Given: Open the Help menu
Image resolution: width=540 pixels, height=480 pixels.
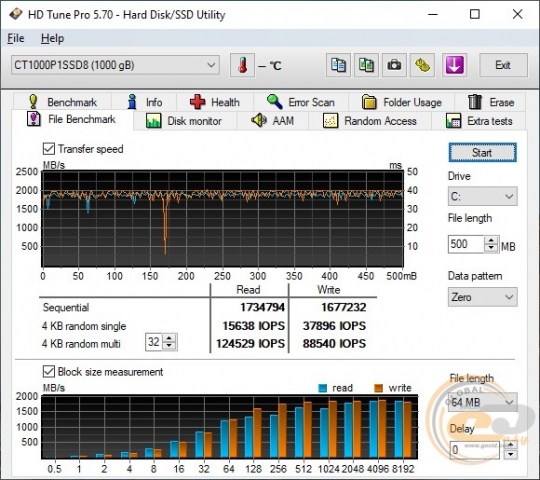Looking at the screenshot, I should (x=52, y=38).
